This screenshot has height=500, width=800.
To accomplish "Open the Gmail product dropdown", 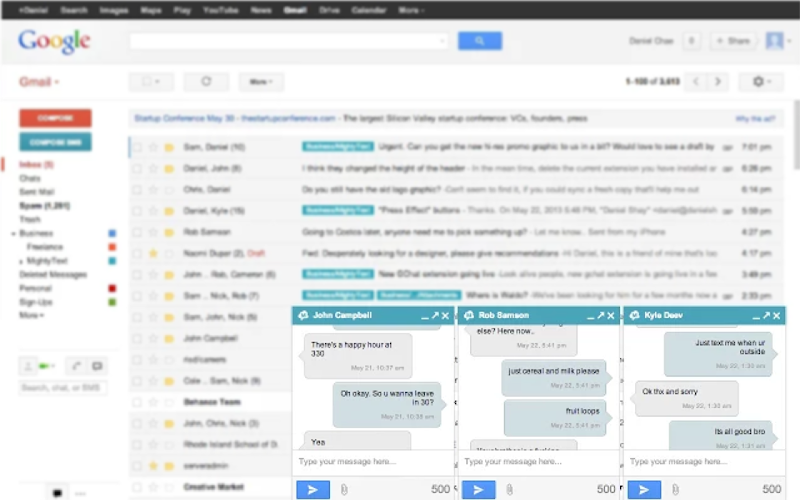I will click(39, 82).
